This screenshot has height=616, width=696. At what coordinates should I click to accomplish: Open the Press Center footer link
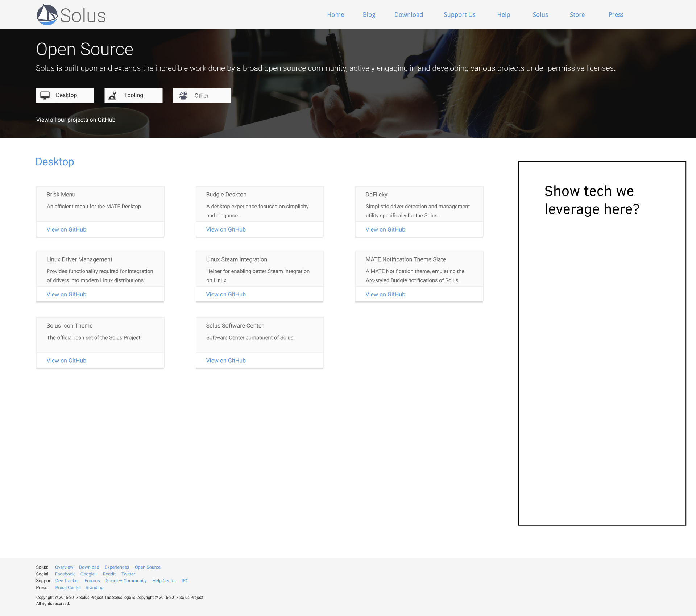(x=68, y=588)
